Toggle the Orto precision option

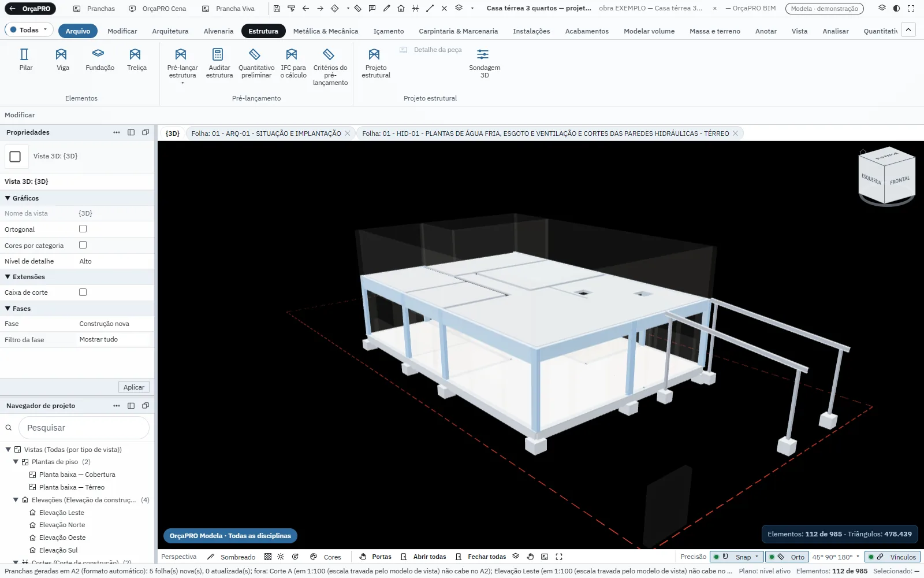click(787, 557)
